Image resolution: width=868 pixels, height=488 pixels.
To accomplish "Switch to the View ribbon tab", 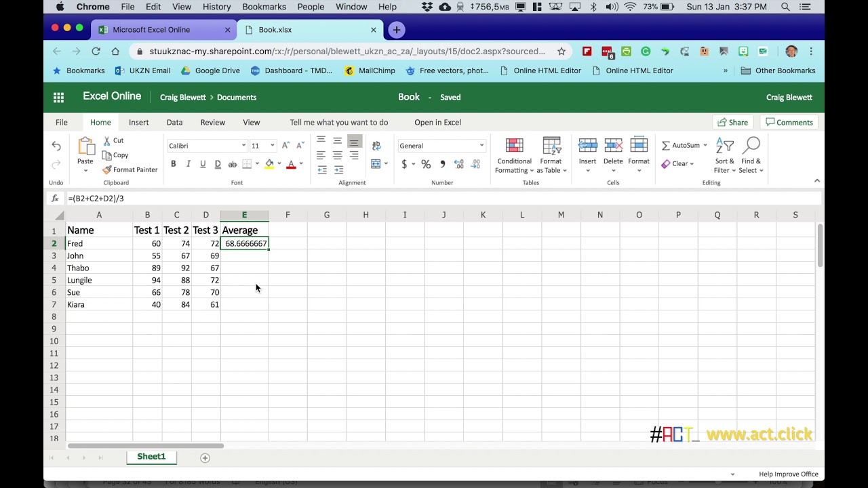I will click(x=252, y=122).
